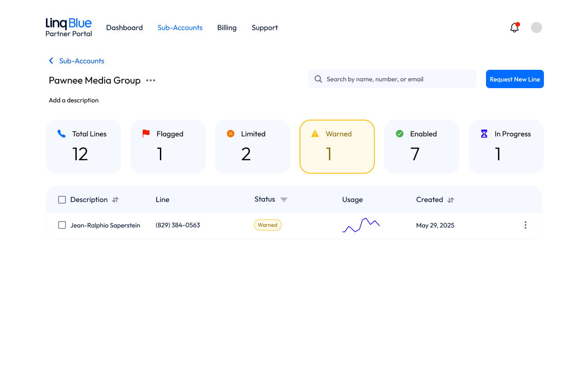Focus the search by name, number, or email field
This screenshot has height=382, width=588.
point(392,79)
